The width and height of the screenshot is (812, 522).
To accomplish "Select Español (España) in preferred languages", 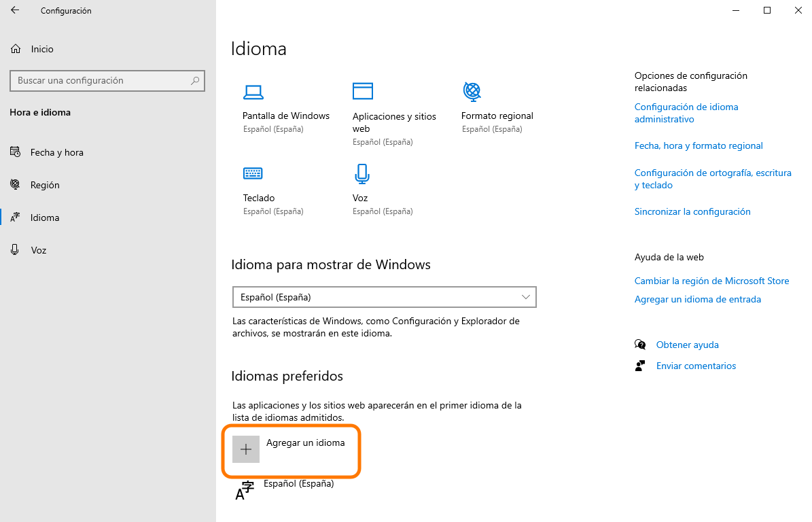I will click(x=298, y=485).
